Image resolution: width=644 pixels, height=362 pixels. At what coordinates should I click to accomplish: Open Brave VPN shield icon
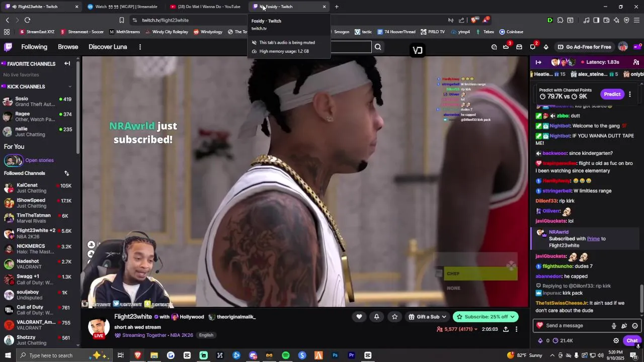pyautogui.click(x=626, y=20)
